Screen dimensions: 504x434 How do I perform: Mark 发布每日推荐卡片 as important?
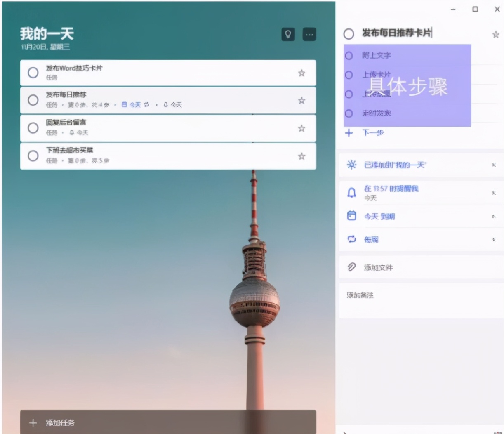click(x=495, y=35)
